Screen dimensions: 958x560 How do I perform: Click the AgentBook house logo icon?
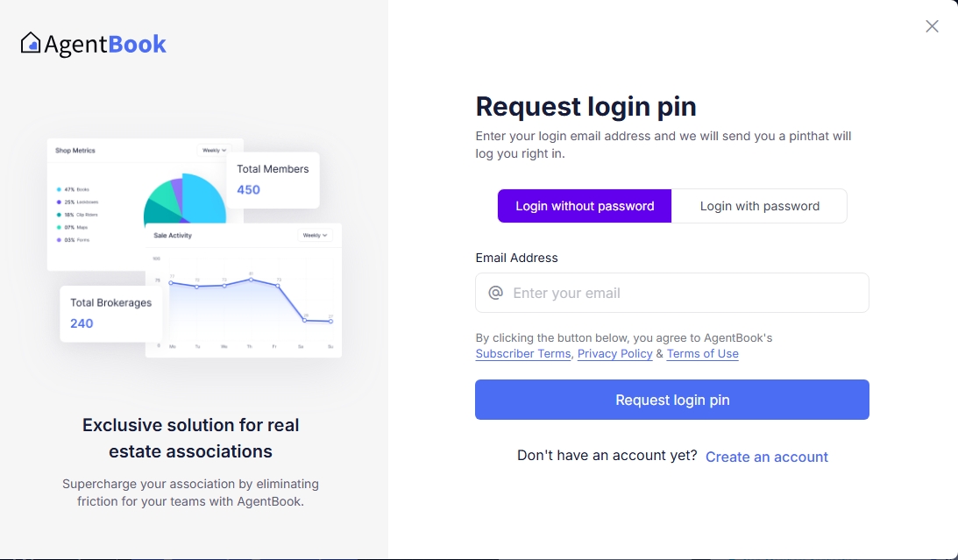31,43
